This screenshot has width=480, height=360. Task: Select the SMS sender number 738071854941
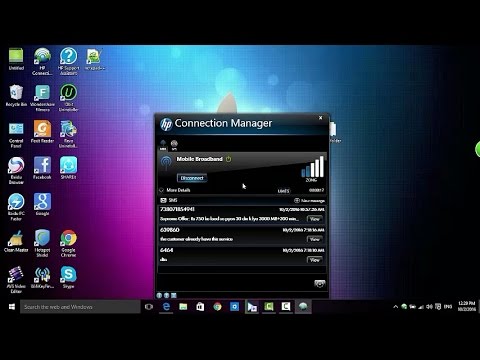177,209
